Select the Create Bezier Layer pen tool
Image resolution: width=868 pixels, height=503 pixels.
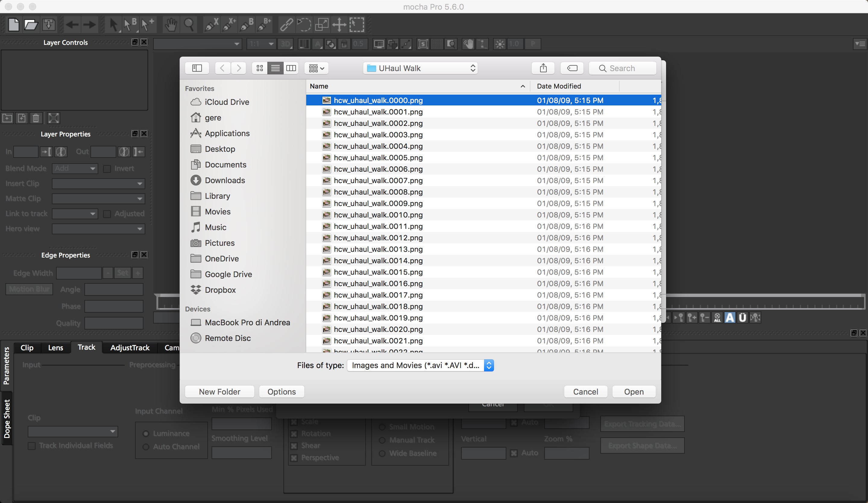[x=247, y=24]
